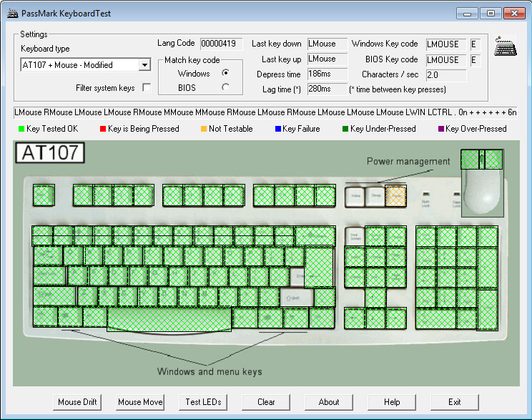Click the Caps Lock key on keyboard image
532x420 pixels.
coord(49,276)
